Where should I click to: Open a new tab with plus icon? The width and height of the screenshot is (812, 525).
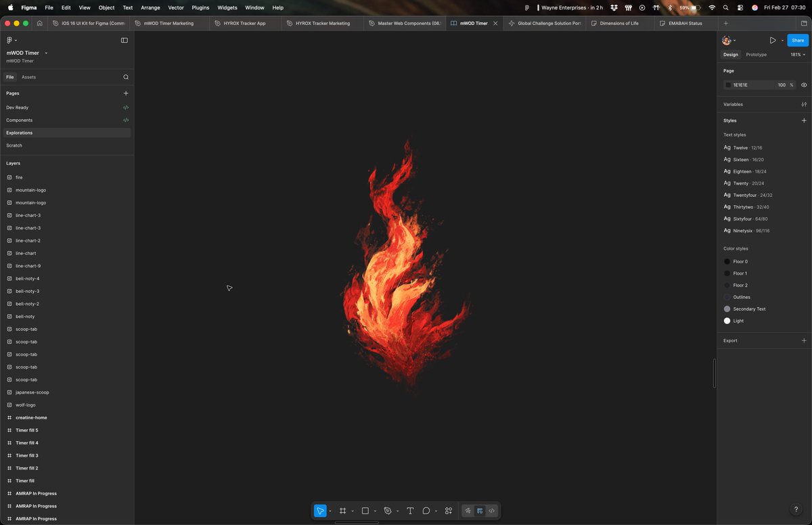coord(726,23)
